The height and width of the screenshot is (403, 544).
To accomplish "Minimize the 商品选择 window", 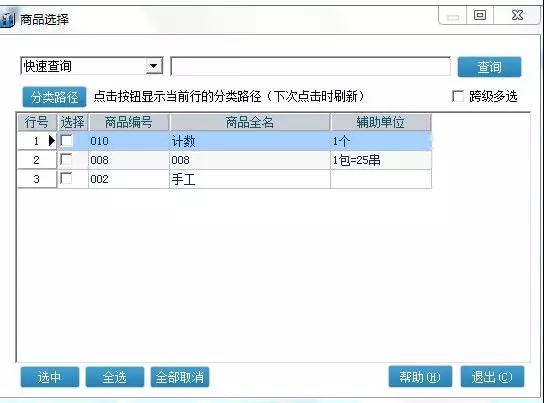I will click(x=452, y=16).
